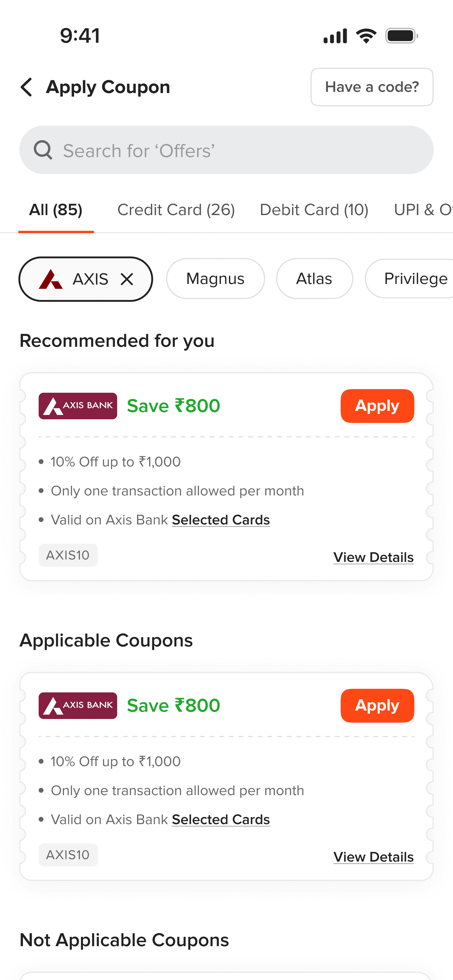Focus the Search for 'Offers' field
The image size is (453, 980).
pos(226,150)
